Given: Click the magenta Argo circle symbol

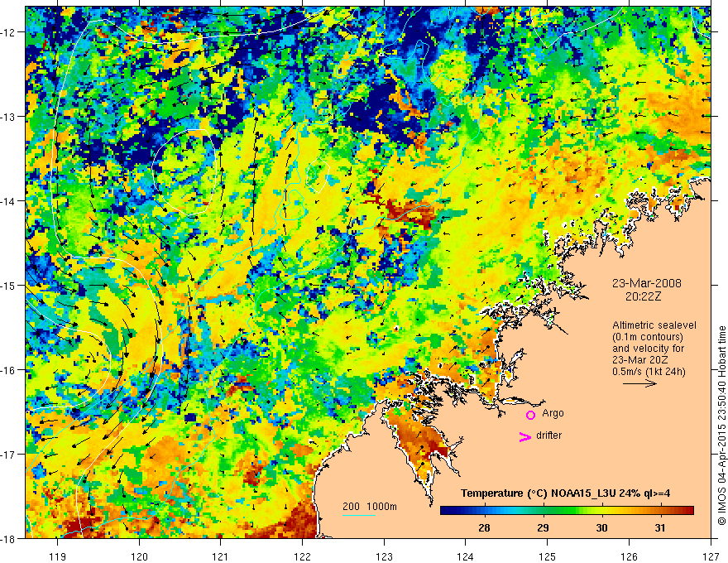Looking at the screenshot, I should tap(530, 415).
